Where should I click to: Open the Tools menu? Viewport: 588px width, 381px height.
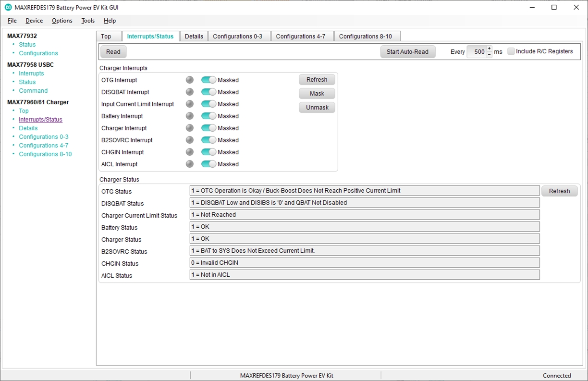tap(88, 21)
